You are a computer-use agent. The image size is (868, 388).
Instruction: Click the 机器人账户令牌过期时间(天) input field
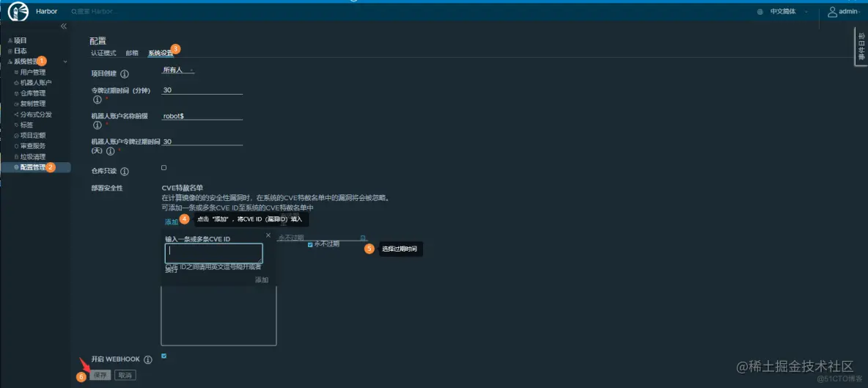(x=202, y=142)
